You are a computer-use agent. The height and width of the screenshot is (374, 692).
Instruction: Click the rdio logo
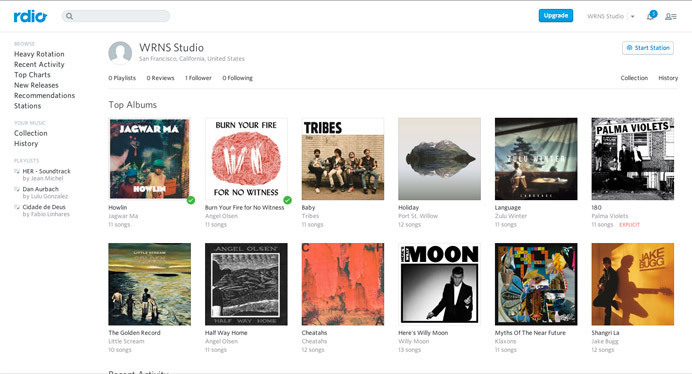pyautogui.click(x=30, y=16)
